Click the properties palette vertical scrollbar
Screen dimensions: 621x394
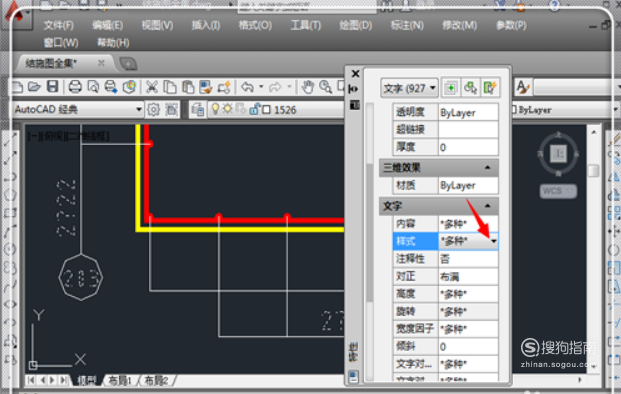point(370,232)
